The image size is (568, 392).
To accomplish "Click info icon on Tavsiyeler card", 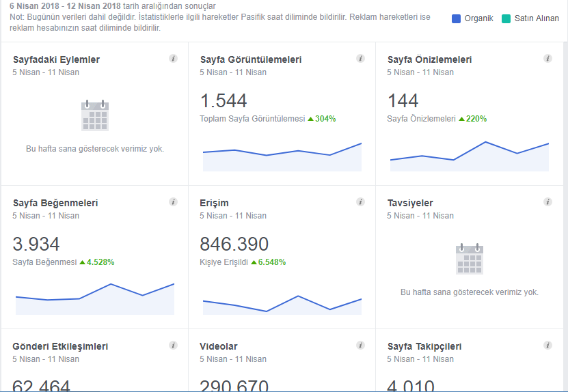I will [547, 201].
